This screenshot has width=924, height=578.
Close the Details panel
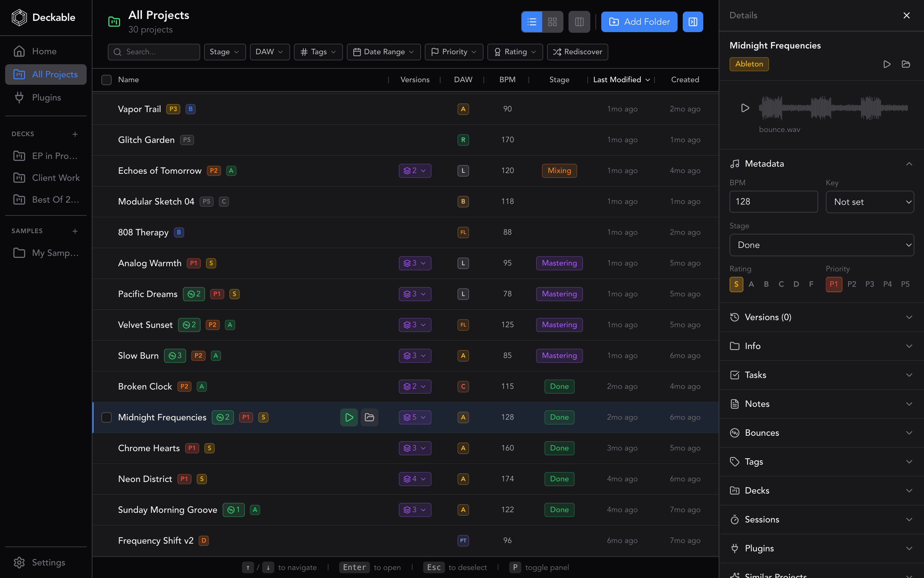[906, 15]
